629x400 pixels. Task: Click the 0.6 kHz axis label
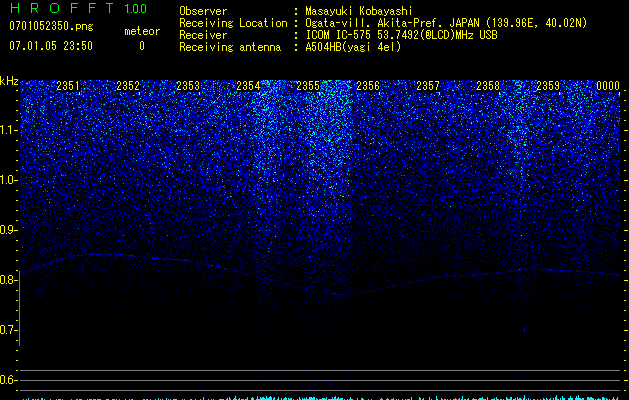(9, 380)
